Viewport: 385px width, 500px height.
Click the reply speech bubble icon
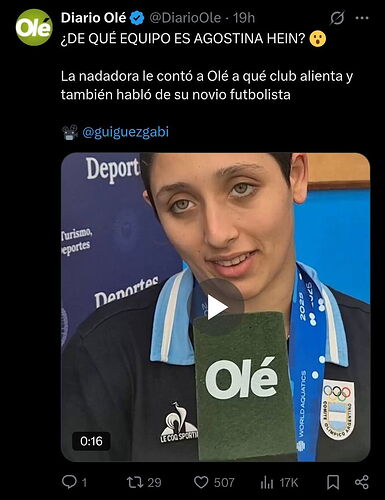tap(69, 482)
